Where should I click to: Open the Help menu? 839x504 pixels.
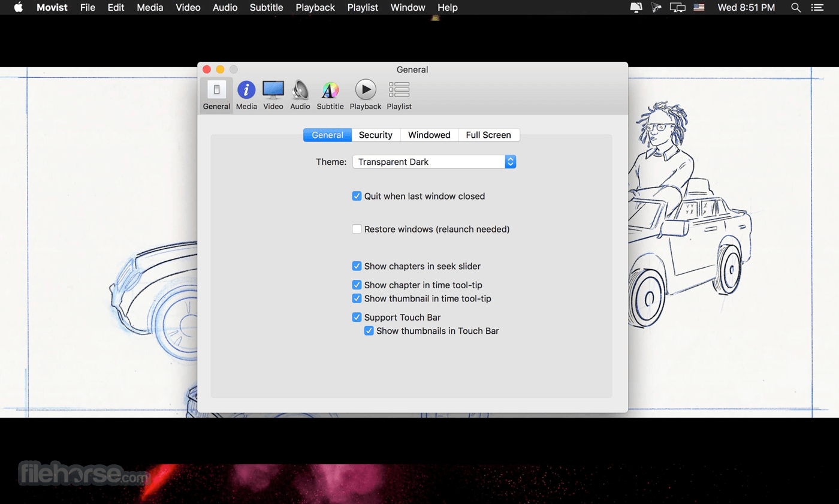(448, 8)
